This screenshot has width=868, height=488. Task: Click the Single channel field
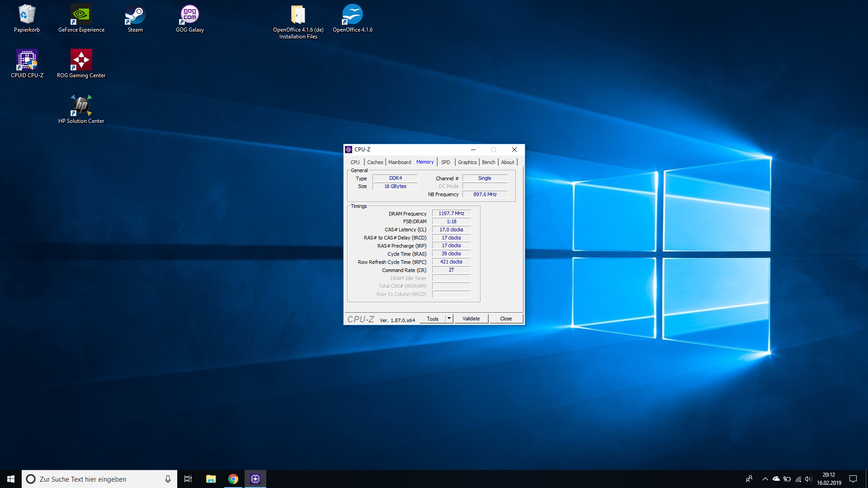[485, 178]
